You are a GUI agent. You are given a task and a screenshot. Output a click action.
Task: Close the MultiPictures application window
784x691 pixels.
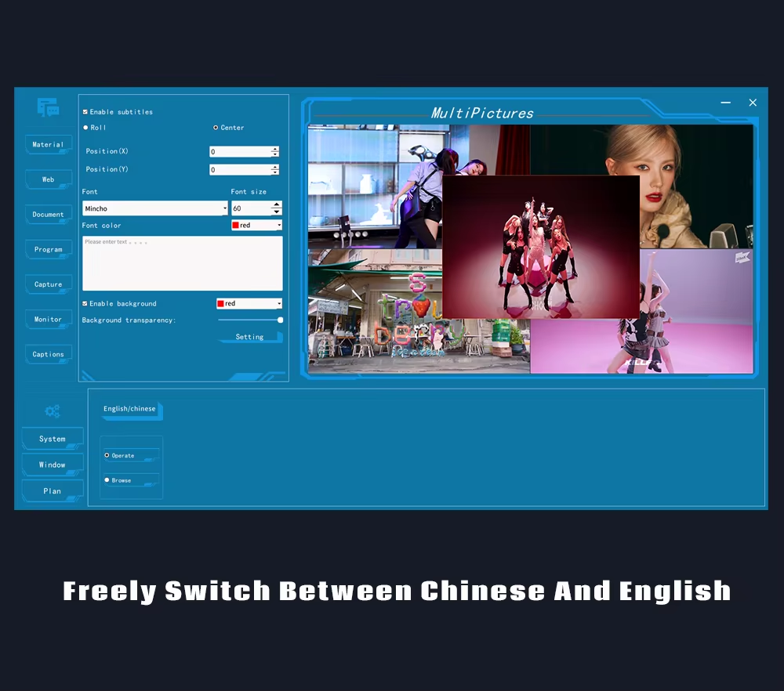tap(753, 103)
